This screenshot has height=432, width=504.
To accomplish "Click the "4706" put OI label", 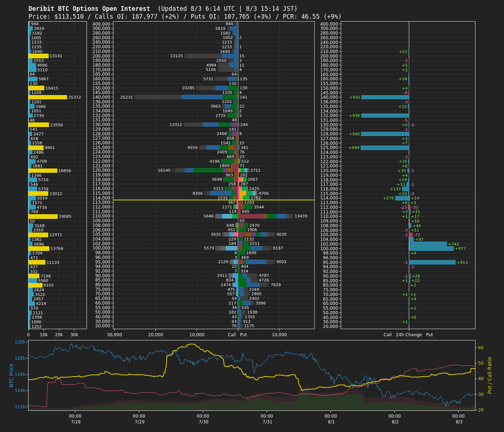I will (264, 194).
